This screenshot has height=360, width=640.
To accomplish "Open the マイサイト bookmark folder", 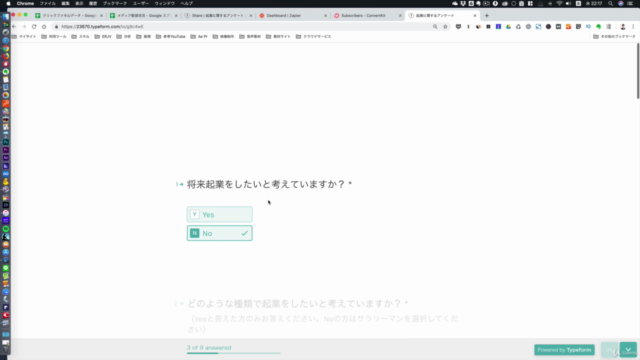I will click(24, 36).
